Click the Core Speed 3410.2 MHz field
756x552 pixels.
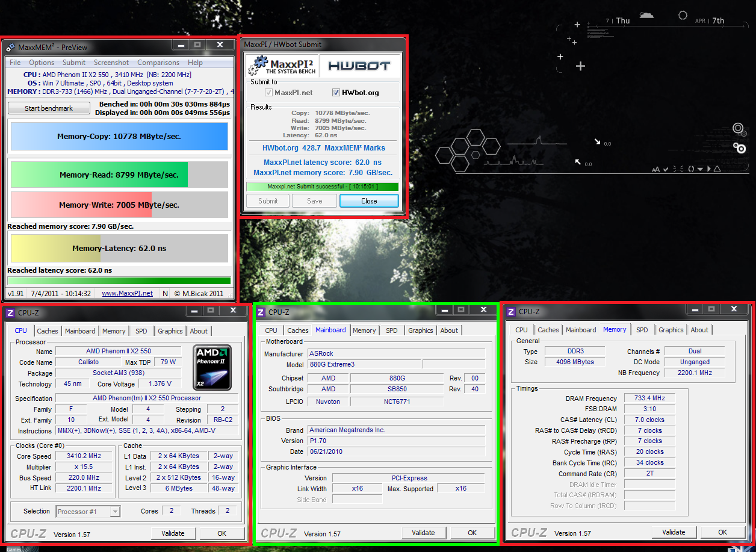83,456
